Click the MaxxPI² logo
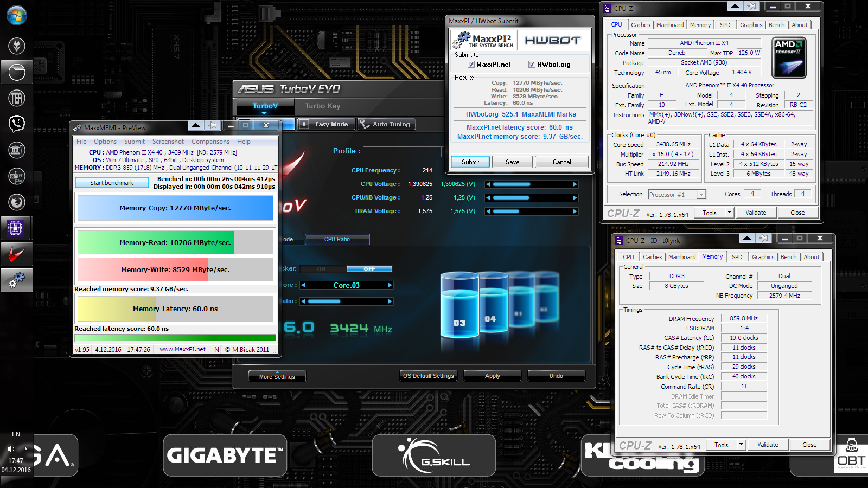868x488 pixels. click(x=483, y=40)
